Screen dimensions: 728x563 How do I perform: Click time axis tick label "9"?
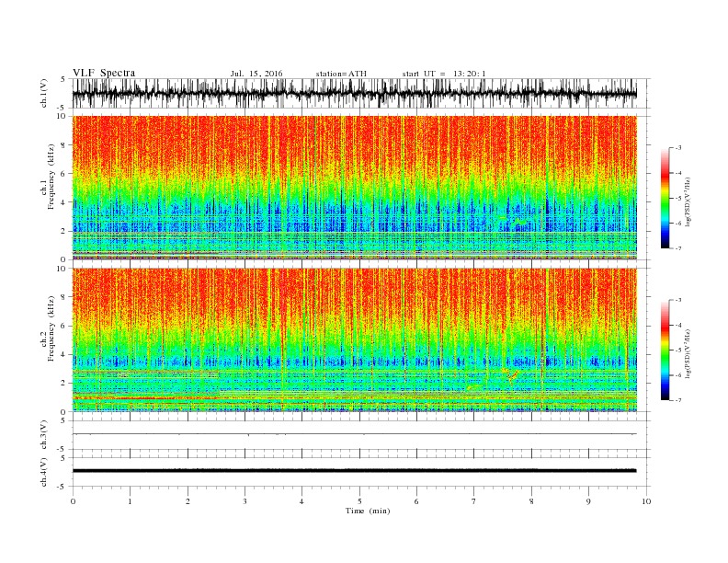[x=588, y=501]
